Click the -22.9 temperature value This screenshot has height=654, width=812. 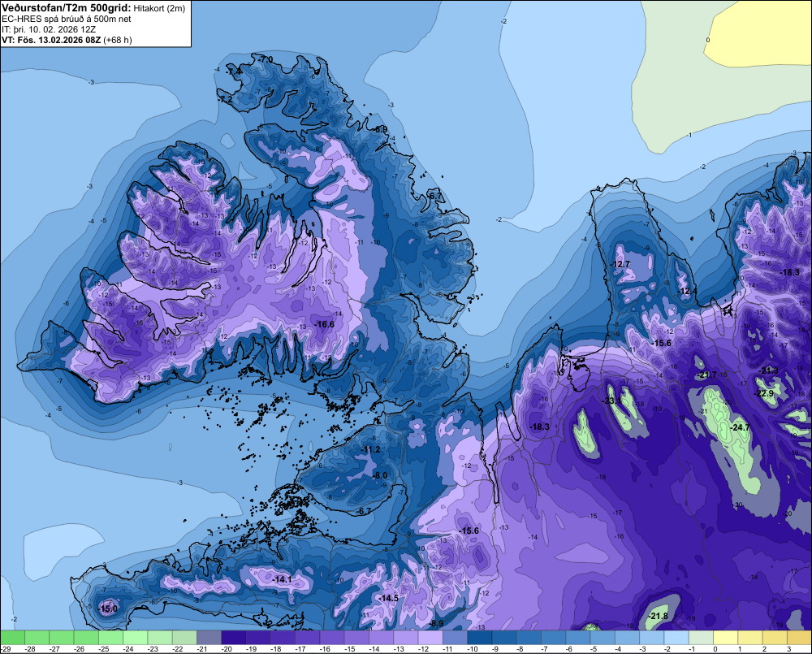(763, 393)
